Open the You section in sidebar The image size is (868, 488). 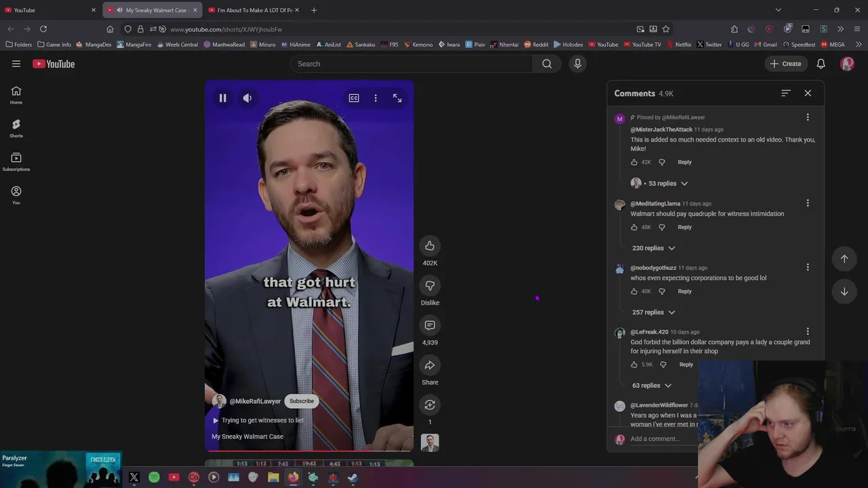tap(16, 195)
